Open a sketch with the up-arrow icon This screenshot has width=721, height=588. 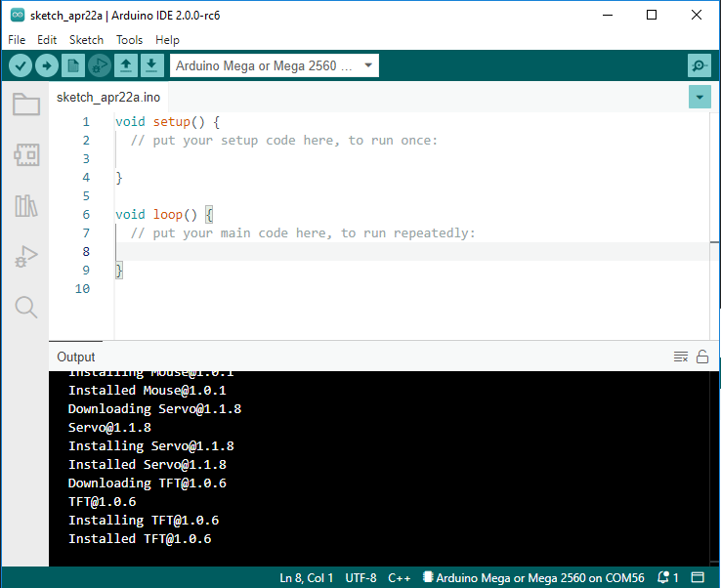126,65
